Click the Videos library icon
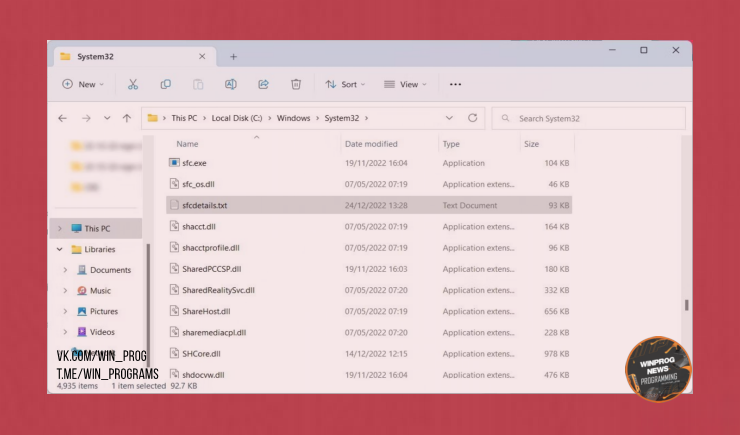 point(82,332)
